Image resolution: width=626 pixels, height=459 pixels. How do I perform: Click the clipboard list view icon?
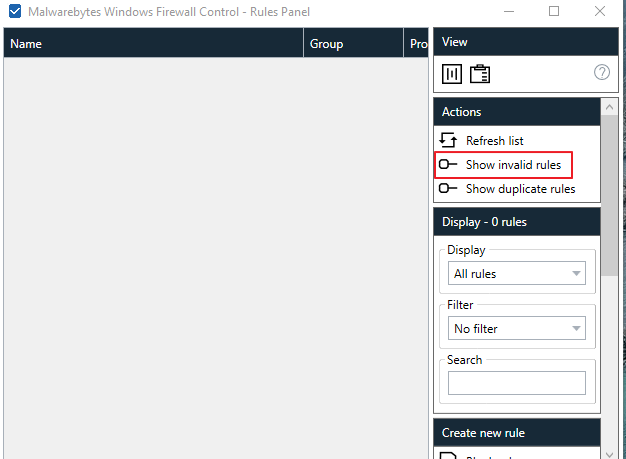point(479,74)
